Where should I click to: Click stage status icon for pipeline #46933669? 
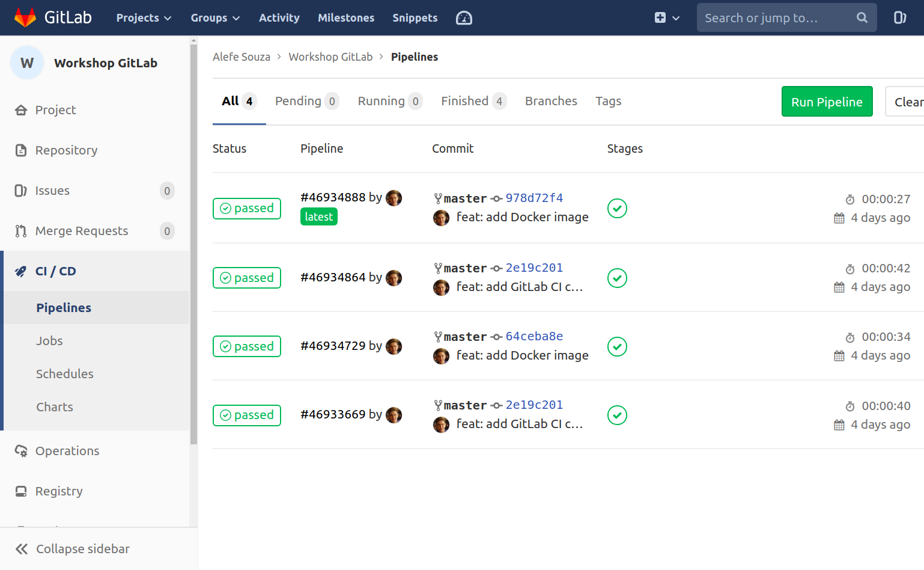(x=617, y=415)
